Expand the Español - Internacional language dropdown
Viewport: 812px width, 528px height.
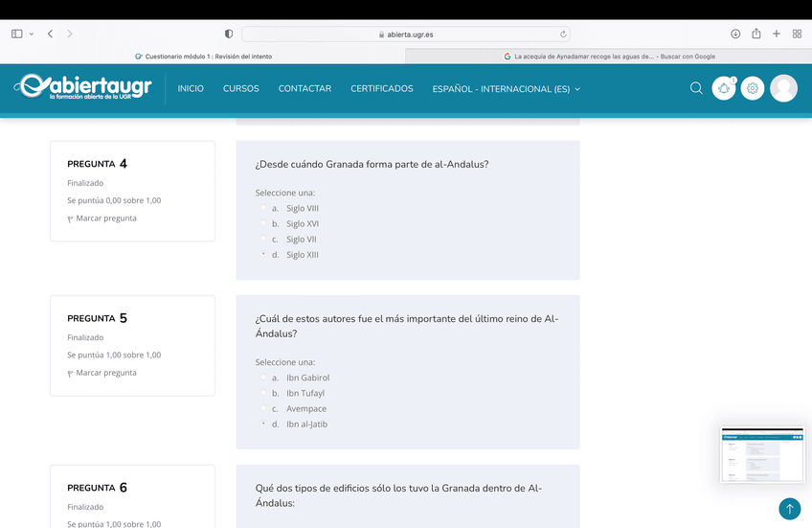point(506,89)
